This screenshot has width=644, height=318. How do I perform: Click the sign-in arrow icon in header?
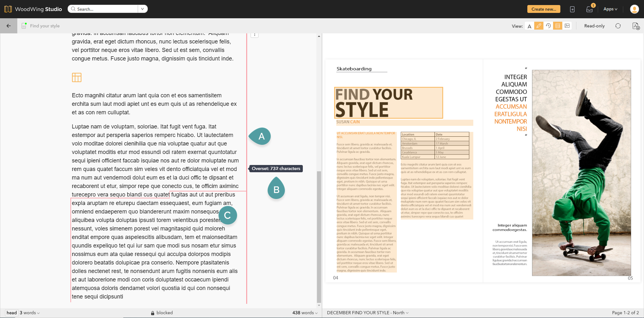(572, 9)
